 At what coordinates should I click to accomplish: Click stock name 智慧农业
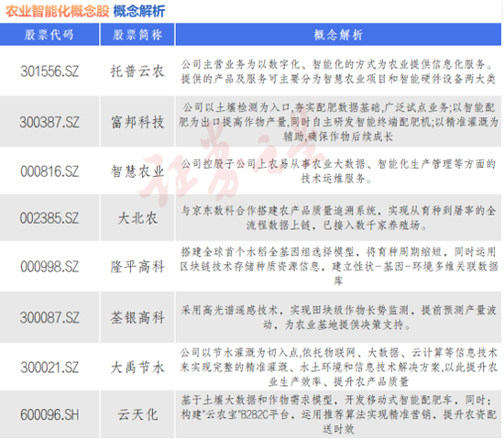[x=137, y=171]
